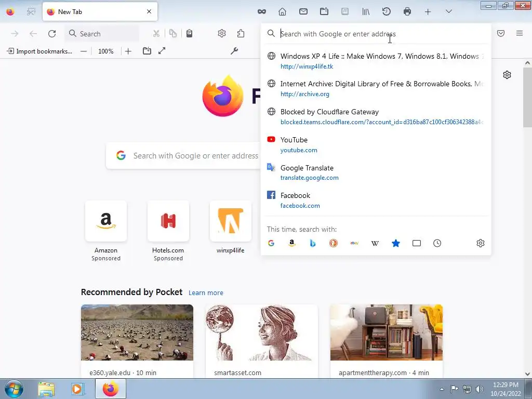Go to the Home page icon

pos(282,11)
